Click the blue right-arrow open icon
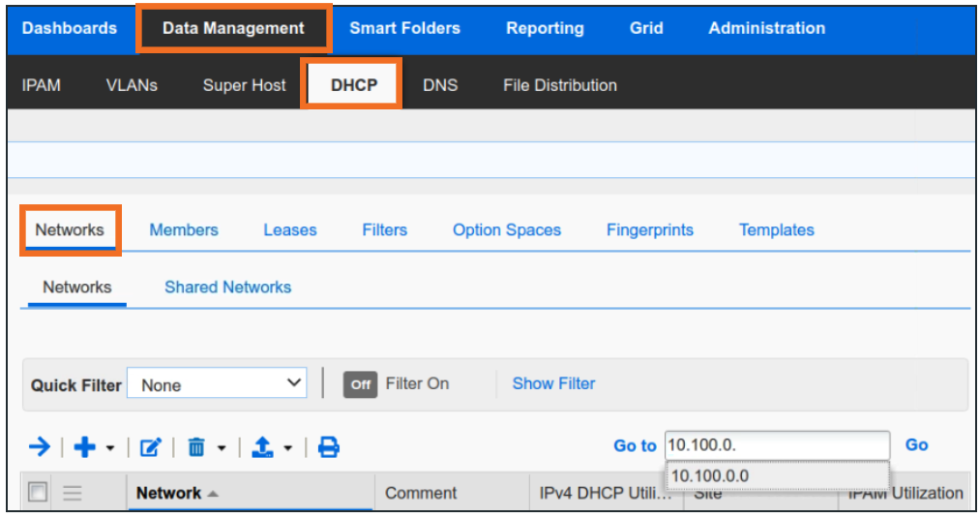 pos(39,446)
